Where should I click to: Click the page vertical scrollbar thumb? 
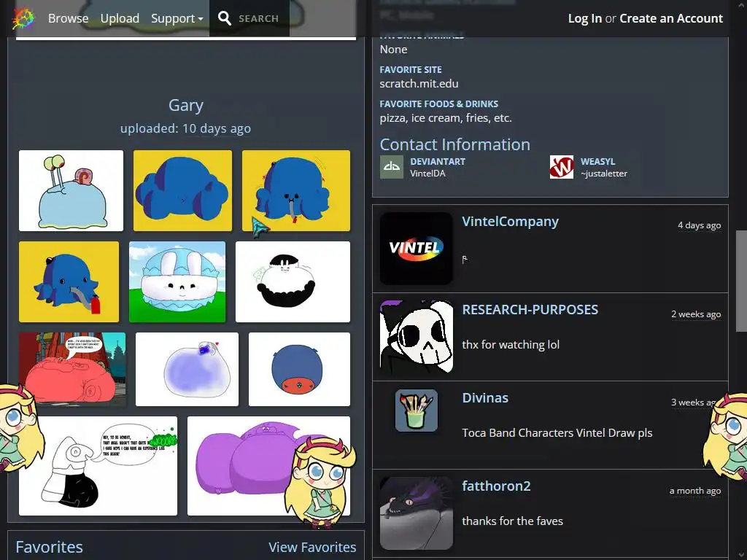pos(741,281)
